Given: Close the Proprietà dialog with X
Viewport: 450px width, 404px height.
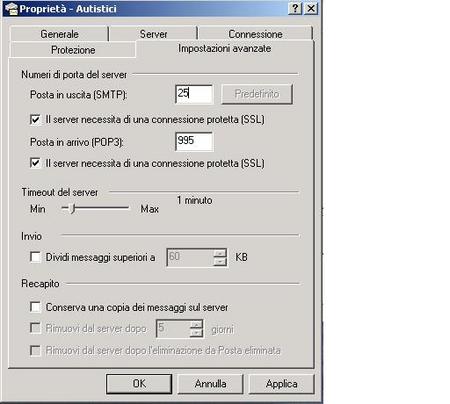Looking at the screenshot, I should pos(311,8).
